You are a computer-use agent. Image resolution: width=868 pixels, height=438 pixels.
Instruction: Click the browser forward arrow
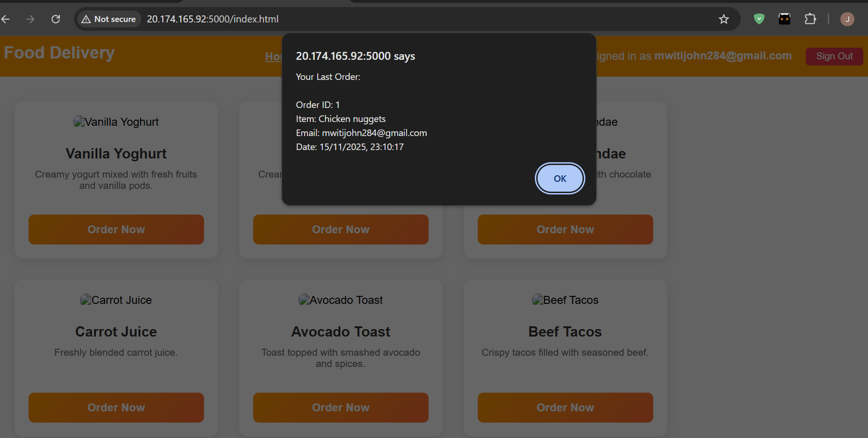pyautogui.click(x=30, y=19)
